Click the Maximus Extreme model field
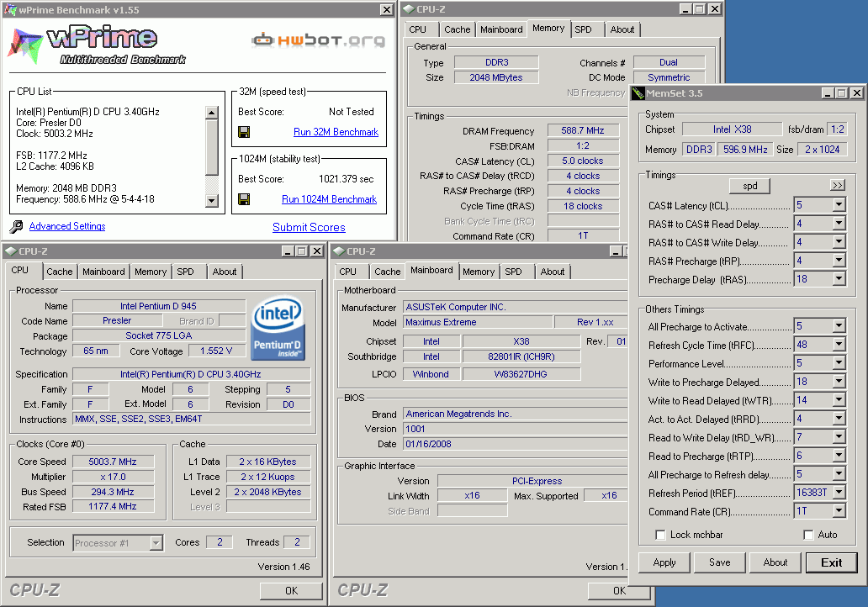Screen dimensions: 868x607 click(478, 322)
